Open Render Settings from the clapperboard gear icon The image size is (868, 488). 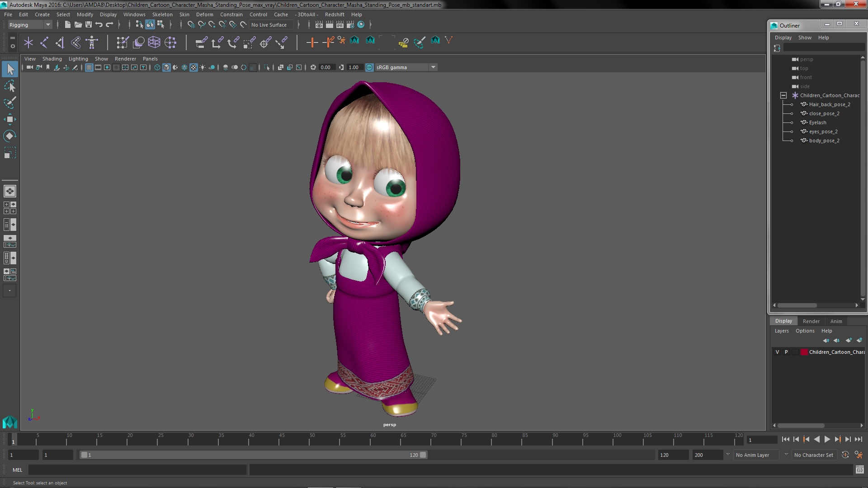tap(350, 25)
